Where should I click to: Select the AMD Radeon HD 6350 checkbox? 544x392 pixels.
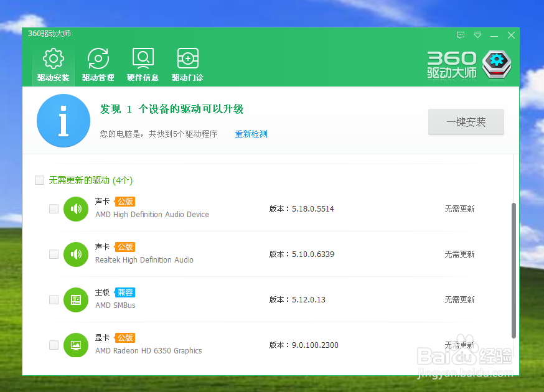pyautogui.click(x=54, y=345)
